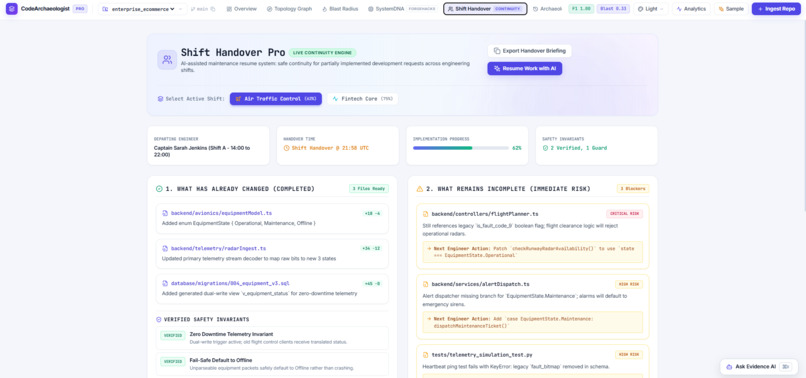Click the Critical Risk badge
This screenshot has height=378, width=806.
(x=624, y=213)
